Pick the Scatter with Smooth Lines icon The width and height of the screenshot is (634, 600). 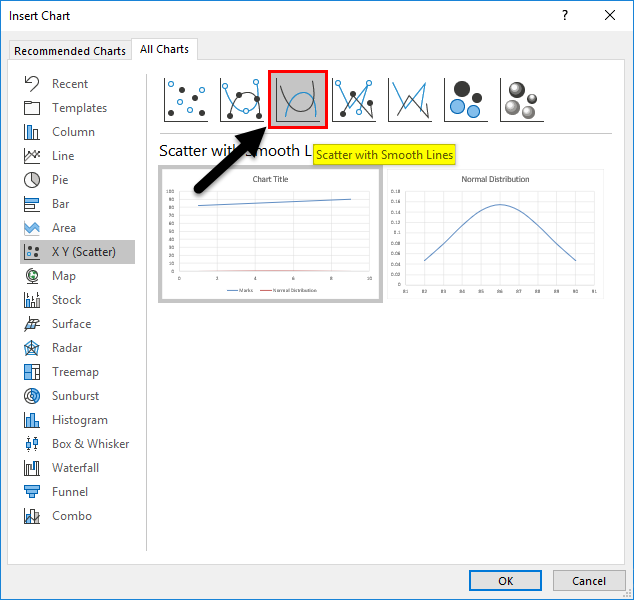[298, 100]
